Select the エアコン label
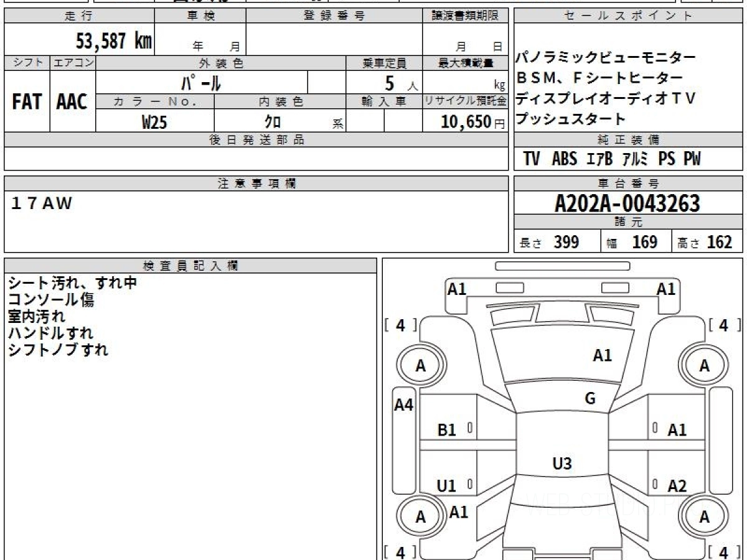Image resolution: width=747 pixels, height=560 pixels. click(x=73, y=63)
